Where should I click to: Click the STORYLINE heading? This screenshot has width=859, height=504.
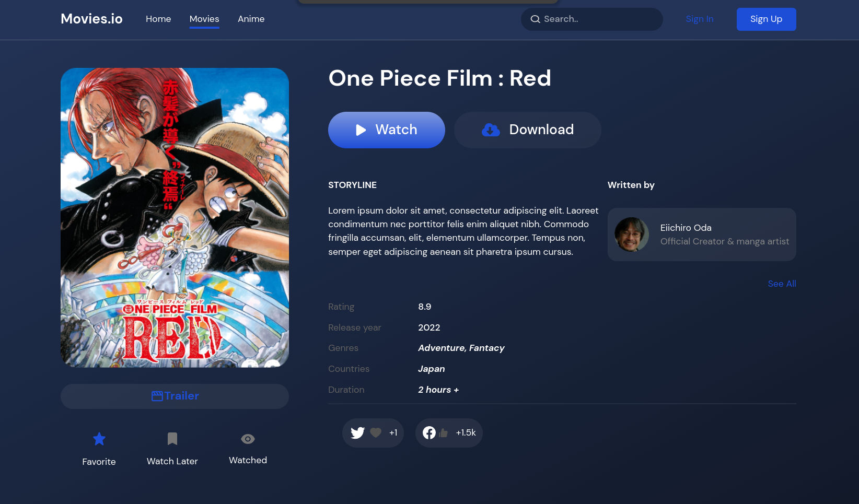[x=352, y=185]
